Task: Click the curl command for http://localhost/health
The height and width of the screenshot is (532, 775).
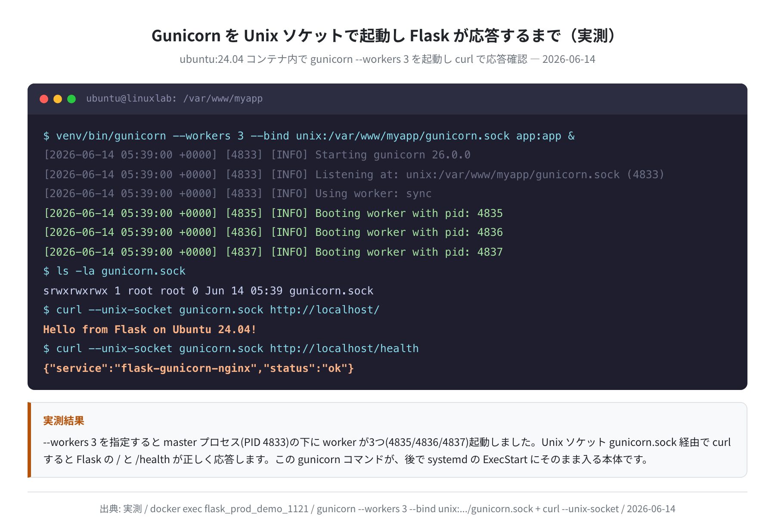Action: (231, 349)
